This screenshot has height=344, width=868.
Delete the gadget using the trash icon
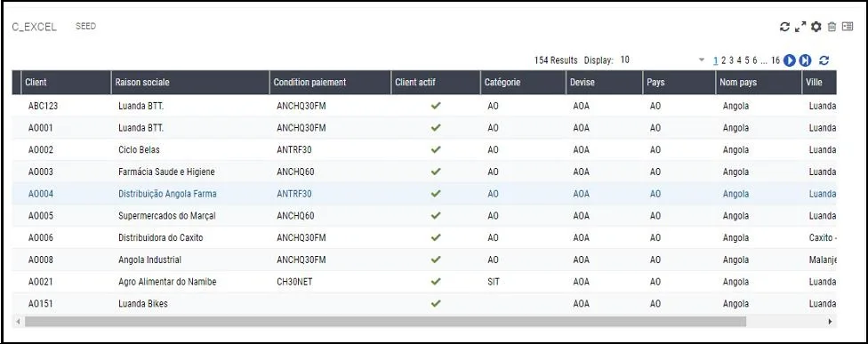pos(832,27)
